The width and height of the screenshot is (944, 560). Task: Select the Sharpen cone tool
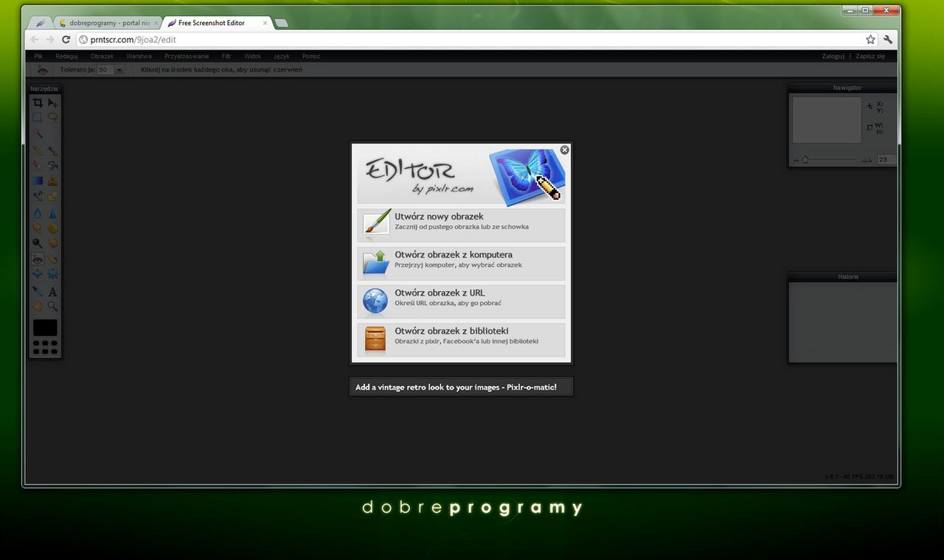[52, 212]
